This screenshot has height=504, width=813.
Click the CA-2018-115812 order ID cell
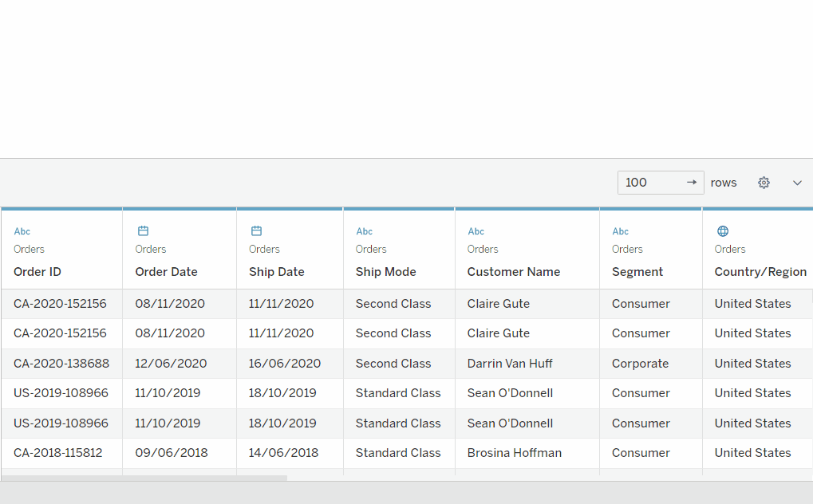tap(58, 453)
